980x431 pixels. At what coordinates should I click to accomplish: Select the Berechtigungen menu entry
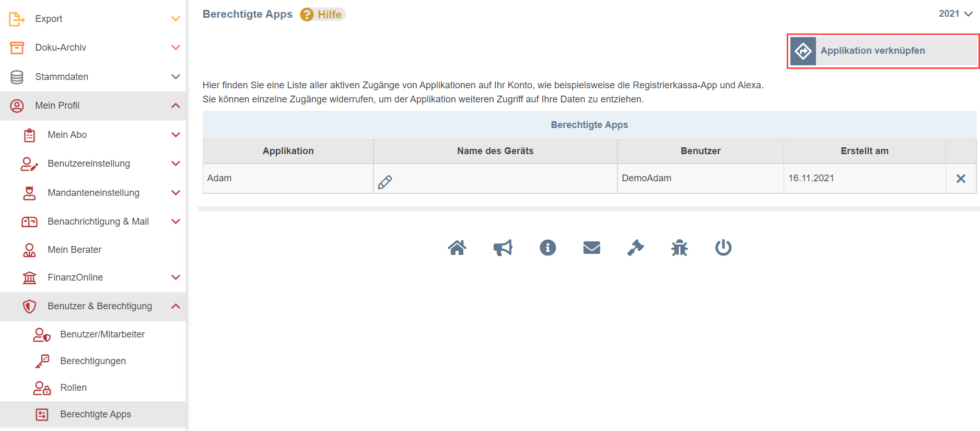pyautogui.click(x=93, y=361)
